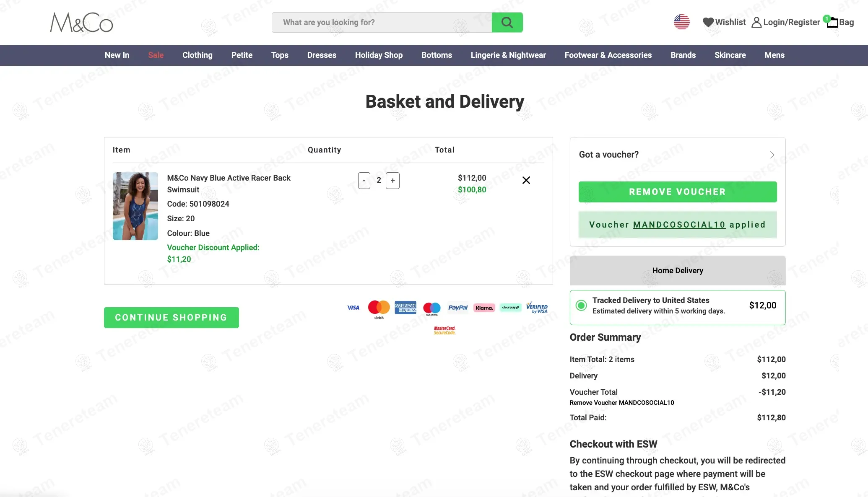Image resolution: width=868 pixels, height=497 pixels.
Task: Click the Login/Register text link
Action: coord(792,22)
